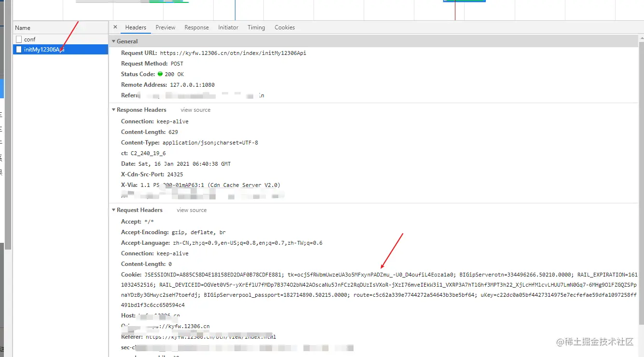The height and width of the screenshot is (357, 644).
Task: Select the initMy12306Api request row
Action: tap(60, 49)
